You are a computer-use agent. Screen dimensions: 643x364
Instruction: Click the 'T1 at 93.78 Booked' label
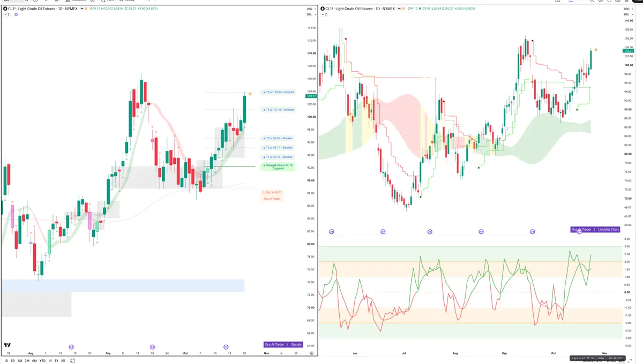[278, 157]
